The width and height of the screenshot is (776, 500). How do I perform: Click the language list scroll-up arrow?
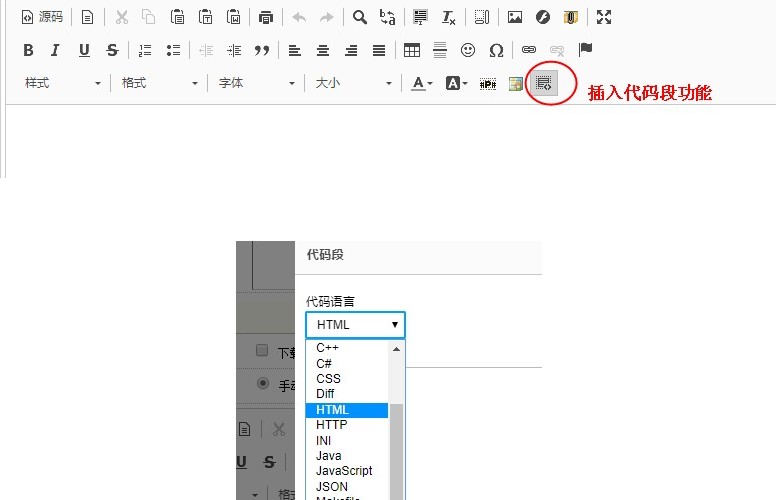397,350
